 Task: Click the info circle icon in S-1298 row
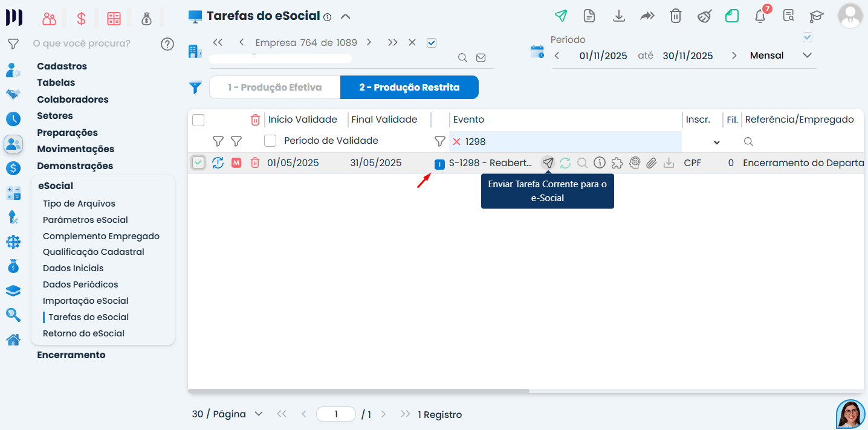point(600,162)
